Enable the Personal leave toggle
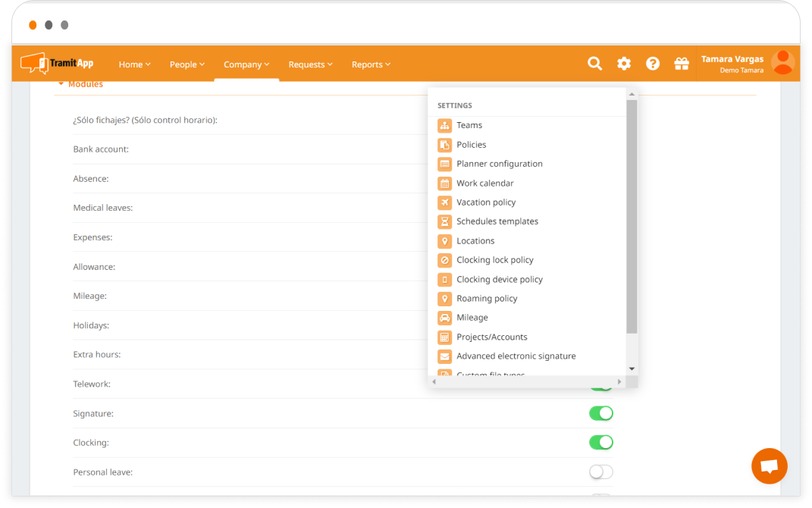812x508 pixels. pyautogui.click(x=600, y=472)
